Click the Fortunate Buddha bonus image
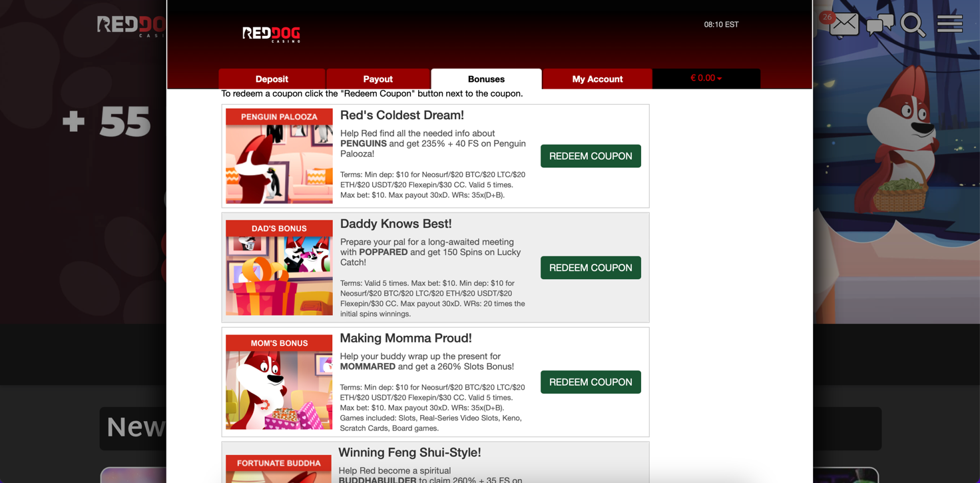 (x=279, y=469)
